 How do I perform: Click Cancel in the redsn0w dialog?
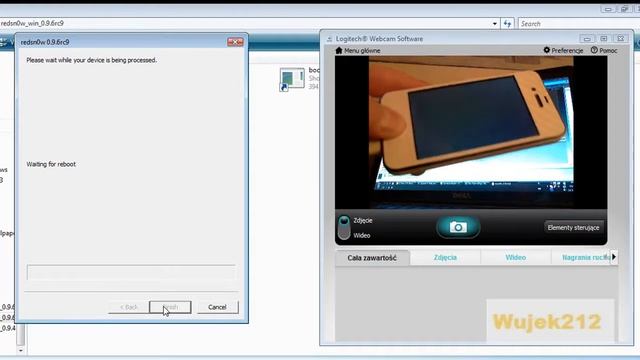[217, 307]
